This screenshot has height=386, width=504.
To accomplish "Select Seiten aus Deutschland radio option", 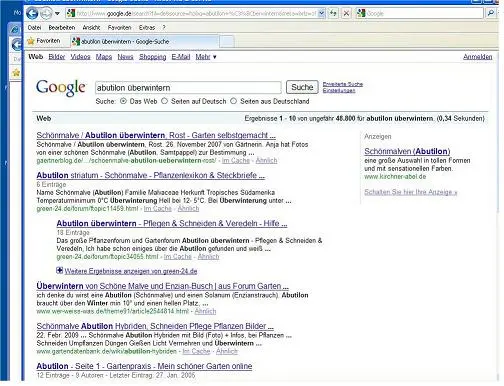I will (x=233, y=101).
